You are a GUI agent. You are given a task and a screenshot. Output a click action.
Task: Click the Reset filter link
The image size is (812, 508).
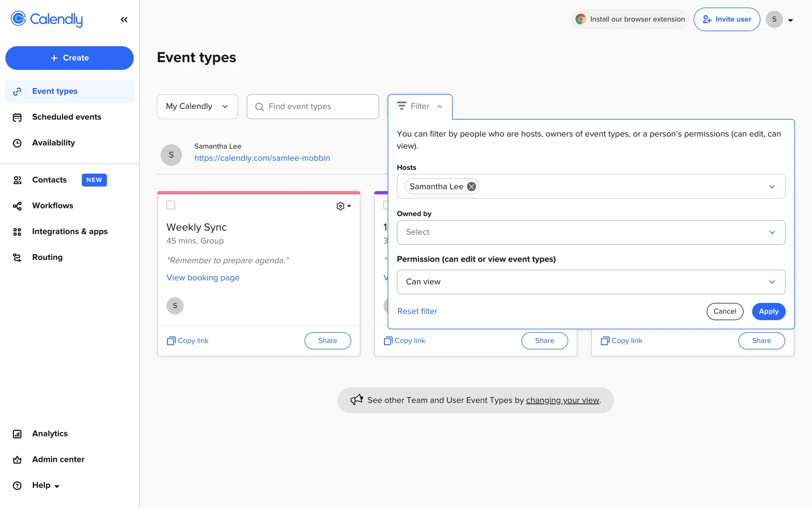tap(417, 312)
